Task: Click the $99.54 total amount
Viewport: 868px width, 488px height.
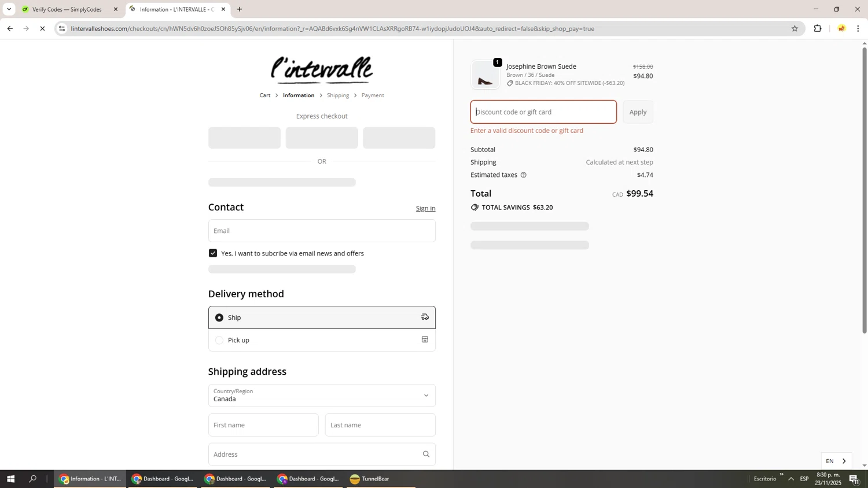Action: [x=639, y=194]
